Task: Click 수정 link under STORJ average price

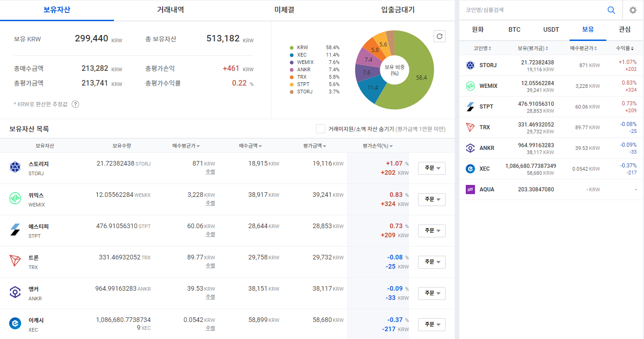Action: (x=210, y=172)
